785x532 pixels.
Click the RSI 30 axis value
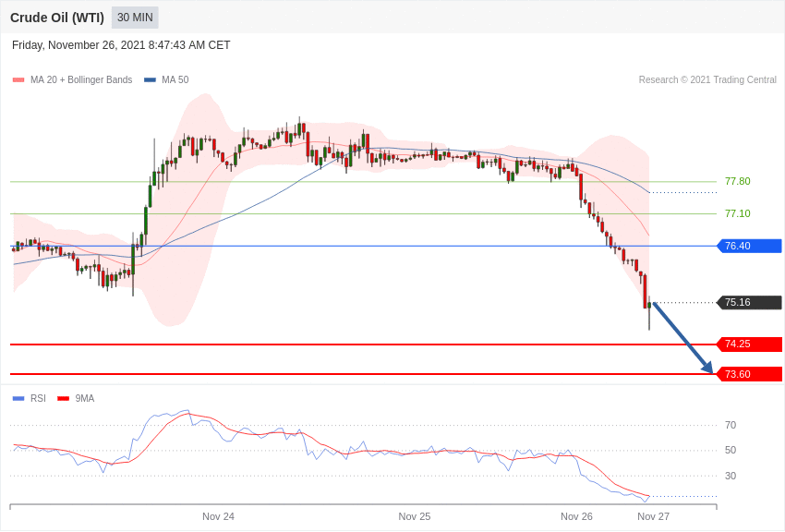[731, 476]
